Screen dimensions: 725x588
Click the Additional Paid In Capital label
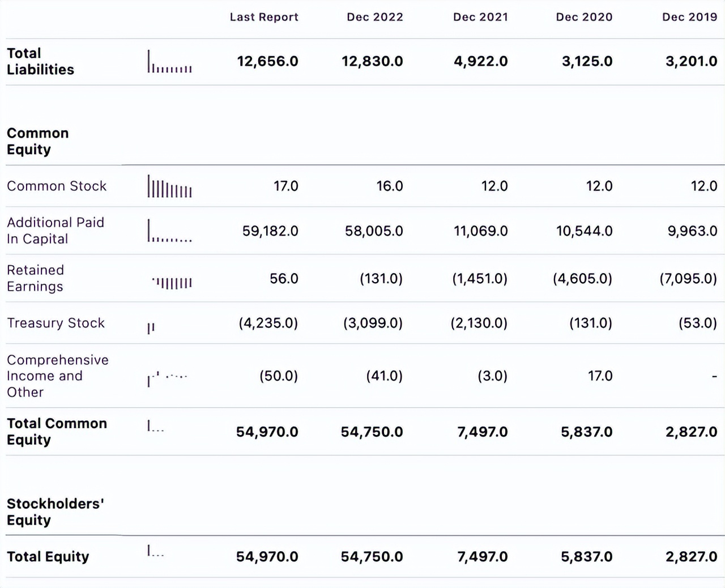click(56, 231)
